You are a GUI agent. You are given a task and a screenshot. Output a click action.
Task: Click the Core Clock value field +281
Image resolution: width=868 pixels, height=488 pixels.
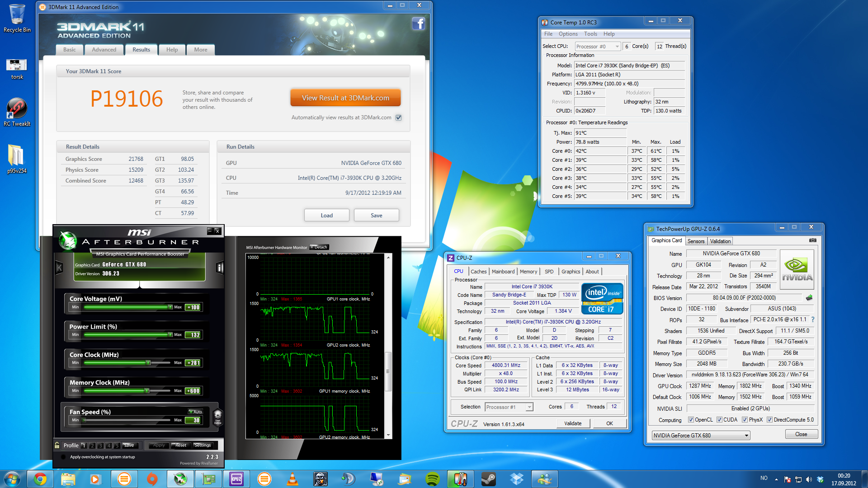click(193, 363)
